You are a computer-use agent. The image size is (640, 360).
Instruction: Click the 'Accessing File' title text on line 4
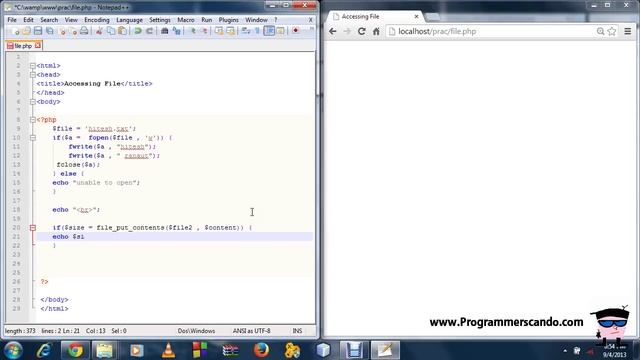pyautogui.click(x=92, y=84)
